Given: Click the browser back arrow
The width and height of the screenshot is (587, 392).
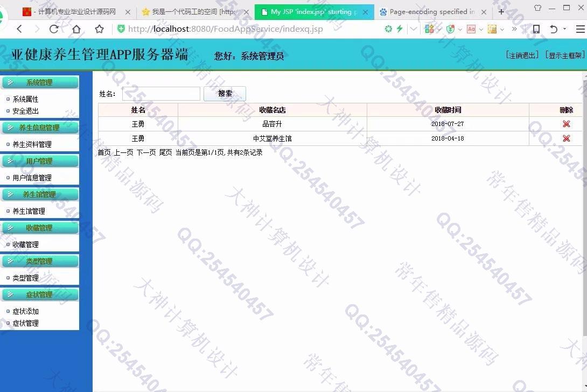Looking at the screenshot, I should click(x=19, y=29).
